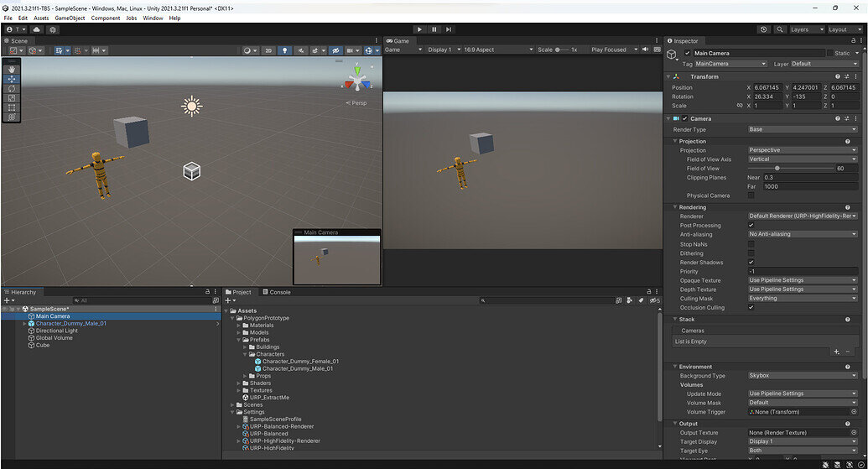The height and width of the screenshot is (469, 868).
Task: Select the Scale tool in Scene toolbar
Action: coord(12,98)
